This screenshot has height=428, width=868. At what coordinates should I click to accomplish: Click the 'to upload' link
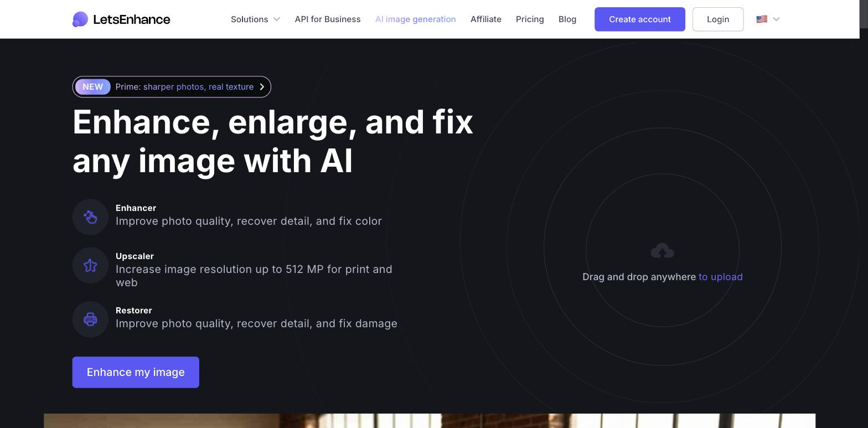(x=721, y=277)
